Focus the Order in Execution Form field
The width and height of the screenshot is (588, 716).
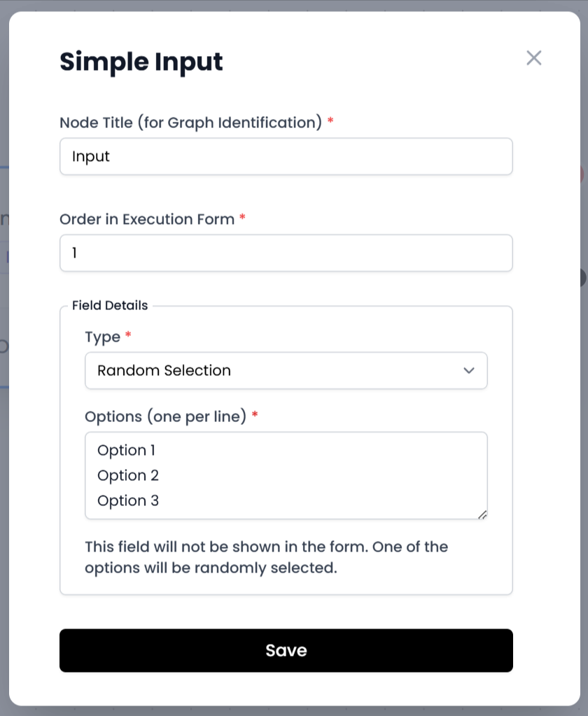tap(286, 253)
